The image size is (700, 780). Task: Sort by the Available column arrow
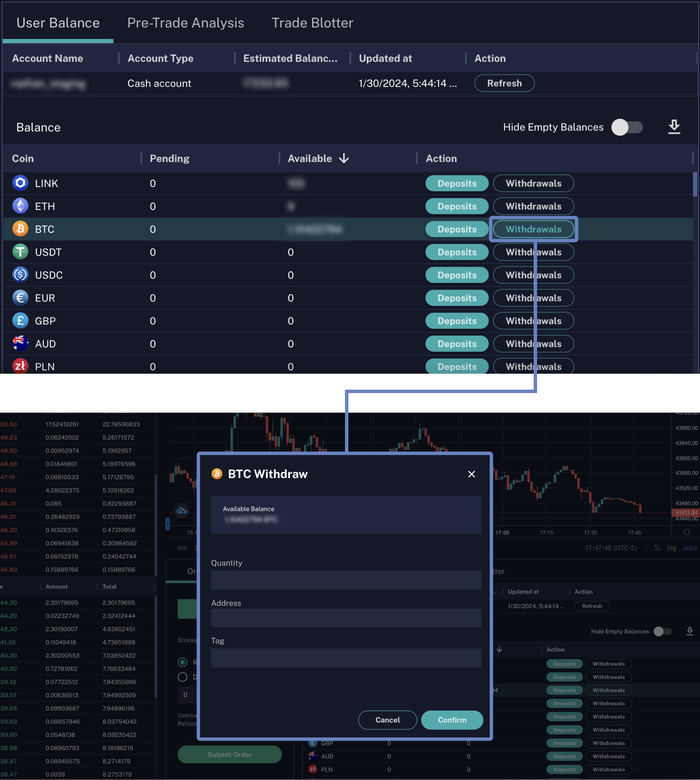pos(344,158)
